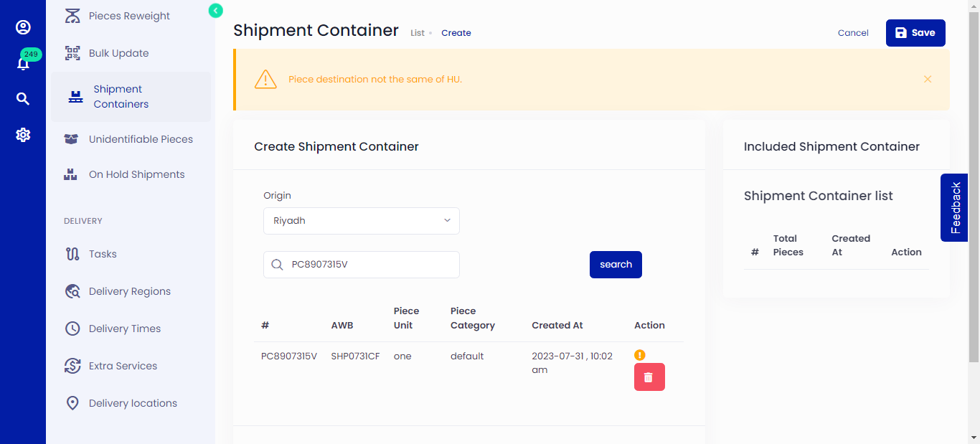Viewport: 980px width, 444px height.
Task: Open the Feedback side tab
Action: (x=953, y=207)
